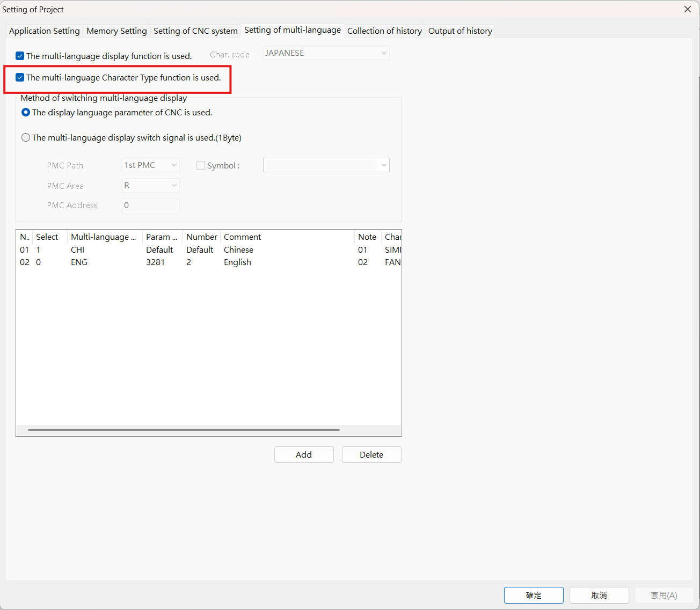Select the CHI Chinese language row

(x=78, y=250)
